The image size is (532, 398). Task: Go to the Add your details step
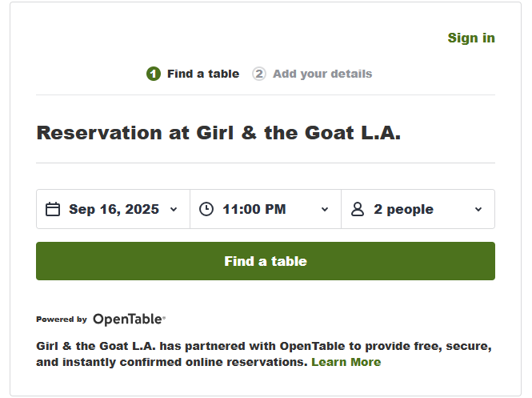click(x=322, y=74)
